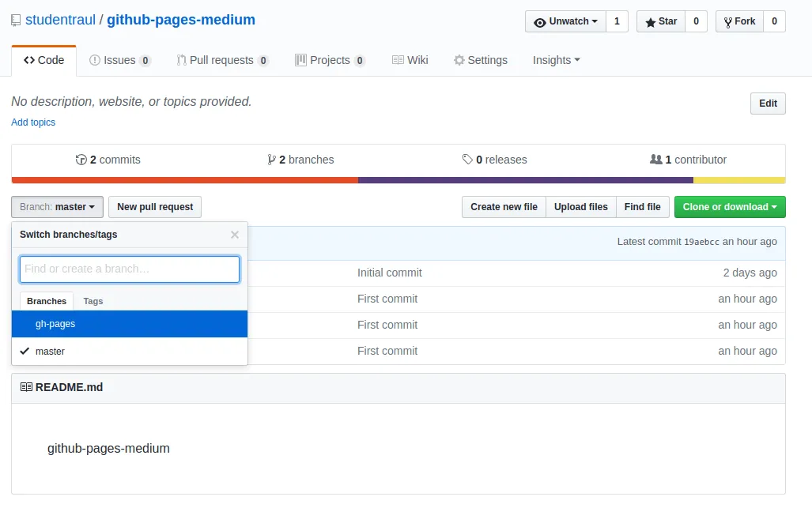The width and height of the screenshot is (812, 508).
Task: Open the Branch: master dropdown
Action: [x=58, y=207]
